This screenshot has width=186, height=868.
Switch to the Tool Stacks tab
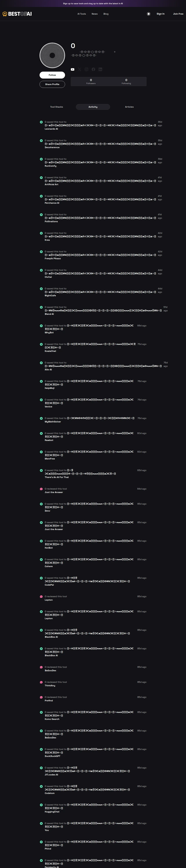tap(56, 107)
